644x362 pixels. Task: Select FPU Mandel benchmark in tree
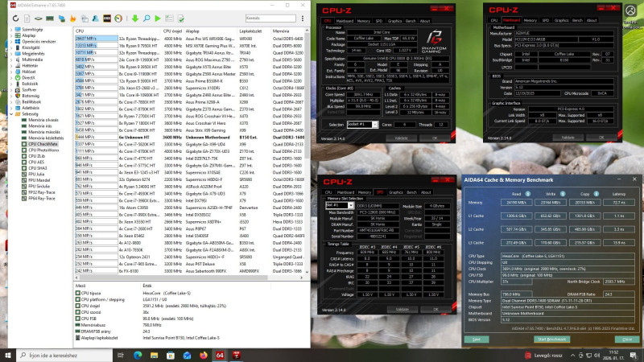pos(35,180)
